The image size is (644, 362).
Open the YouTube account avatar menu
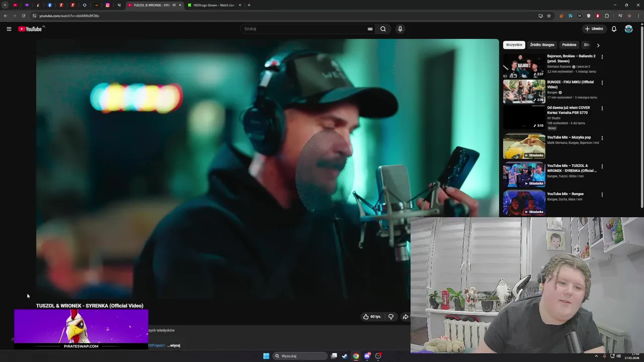pos(628,29)
